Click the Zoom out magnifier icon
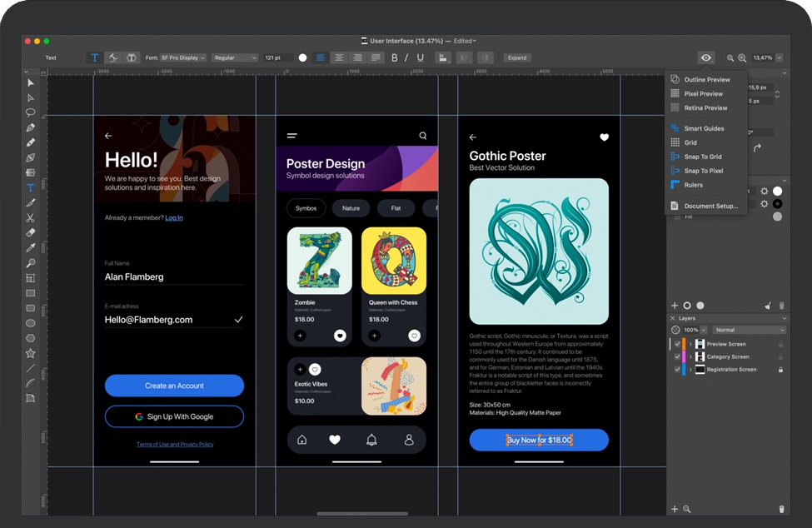 pos(730,58)
